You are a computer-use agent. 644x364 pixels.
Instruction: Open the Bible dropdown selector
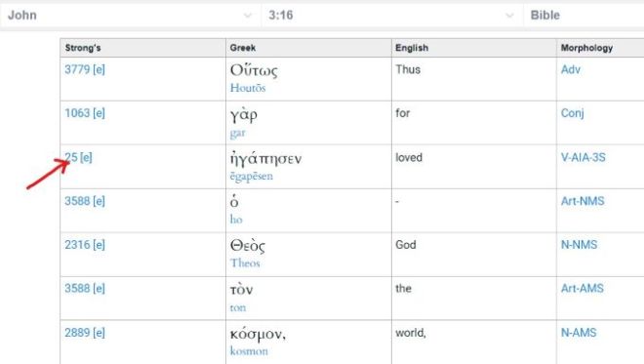click(x=584, y=16)
